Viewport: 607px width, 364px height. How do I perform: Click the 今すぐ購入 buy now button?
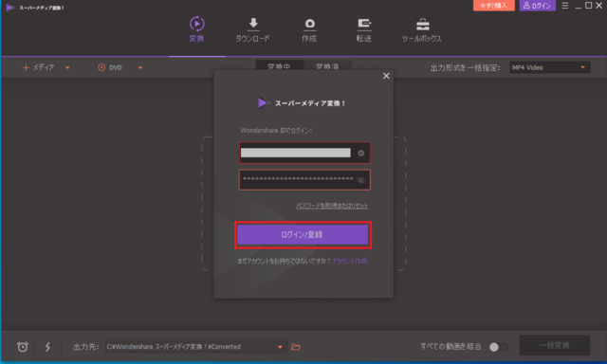pos(493,6)
